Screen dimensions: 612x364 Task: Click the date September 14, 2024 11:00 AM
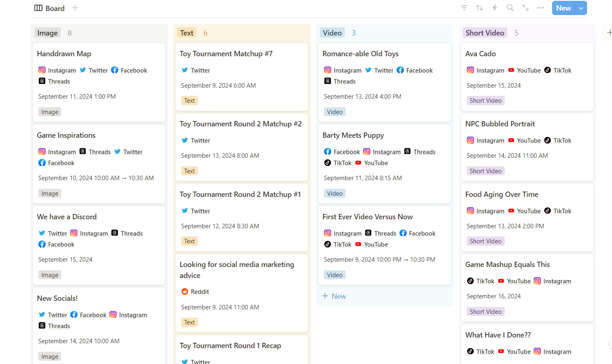point(507,156)
